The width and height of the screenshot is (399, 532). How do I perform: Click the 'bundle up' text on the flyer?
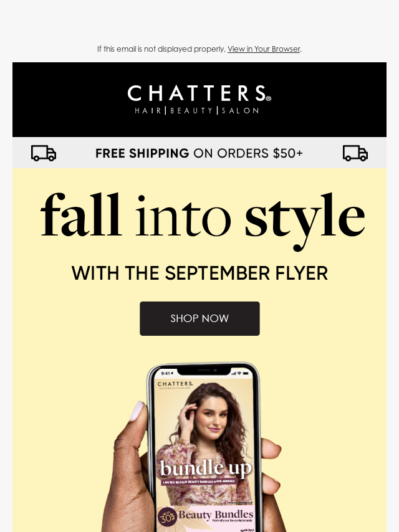(x=206, y=468)
